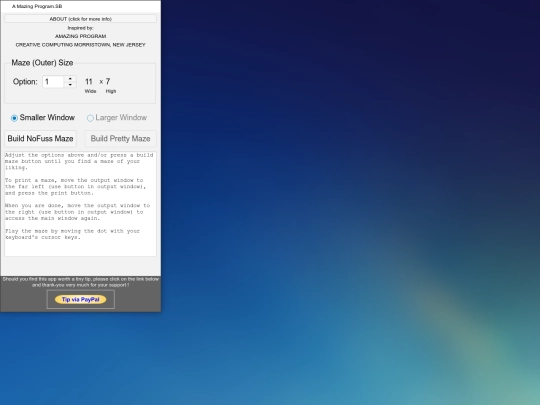The image size is (540, 405).
Task: Click Build NoFuss Maze
Action: [40, 138]
